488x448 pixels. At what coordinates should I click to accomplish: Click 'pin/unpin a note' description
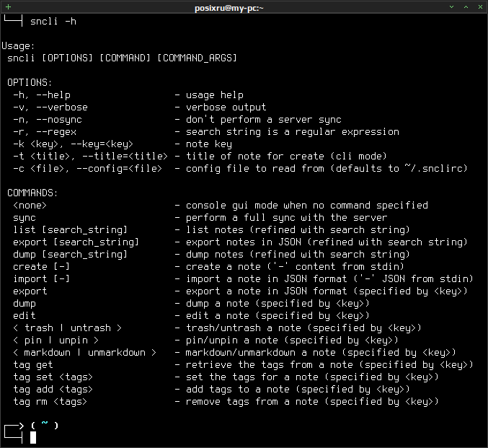click(x=292, y=340)
